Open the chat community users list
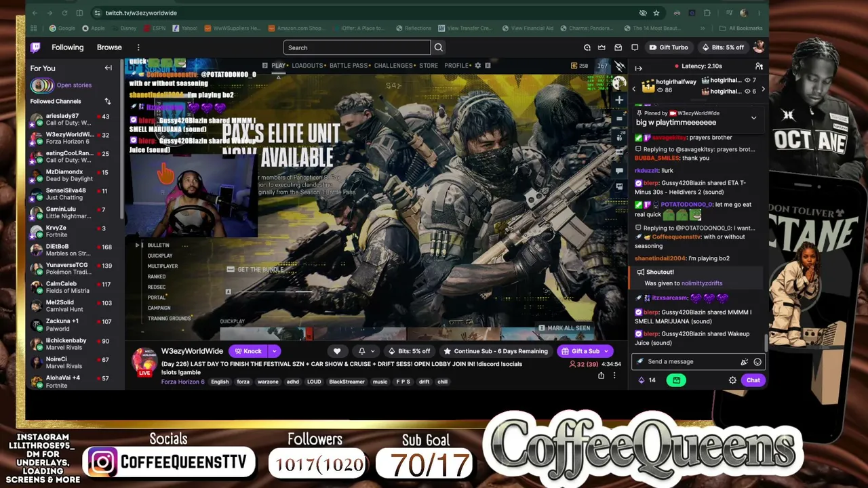 (x=759, y=66)
